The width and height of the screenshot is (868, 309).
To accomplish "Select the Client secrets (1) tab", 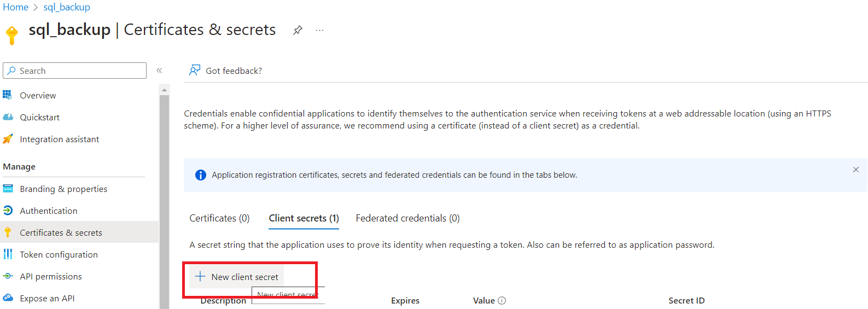I will click(x=304, y=218).
